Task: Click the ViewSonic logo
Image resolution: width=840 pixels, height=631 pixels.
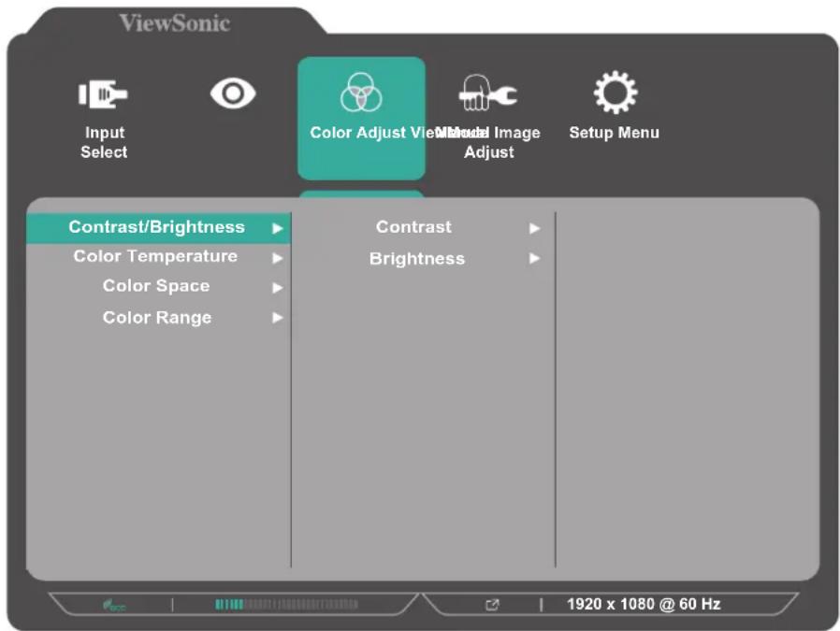Action: pyautogui.click(x=175, y=23)
